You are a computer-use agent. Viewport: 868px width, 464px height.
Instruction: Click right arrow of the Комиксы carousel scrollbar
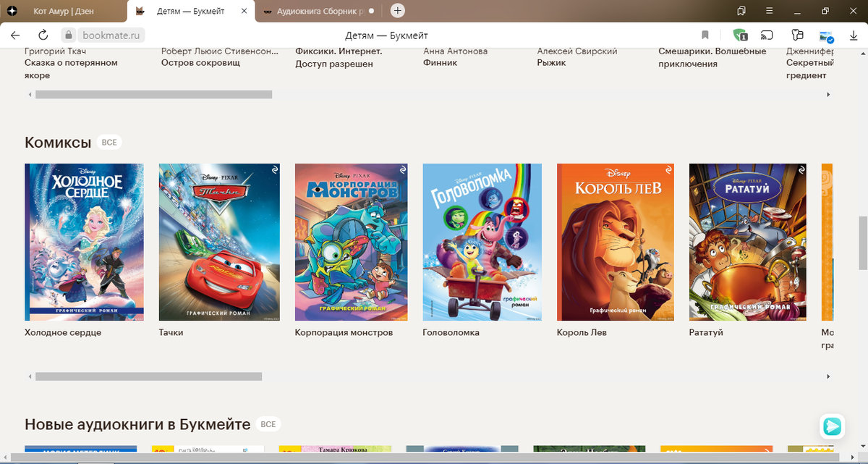(x=828, y=376)
